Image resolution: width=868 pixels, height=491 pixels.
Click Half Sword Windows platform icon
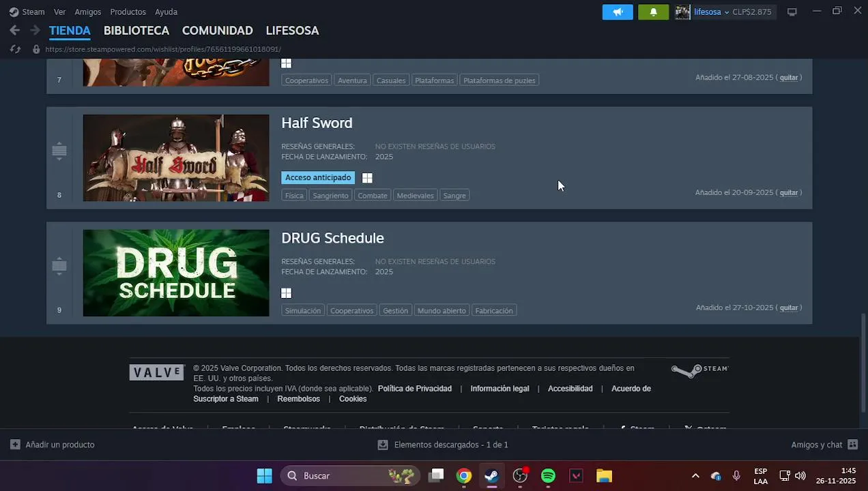pyautogui.click(x=367, y=178)
